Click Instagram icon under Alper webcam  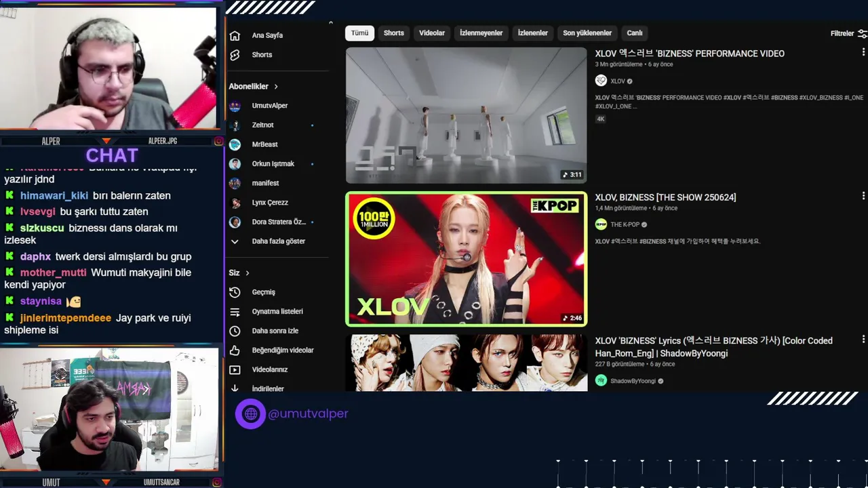pos(218,141)
